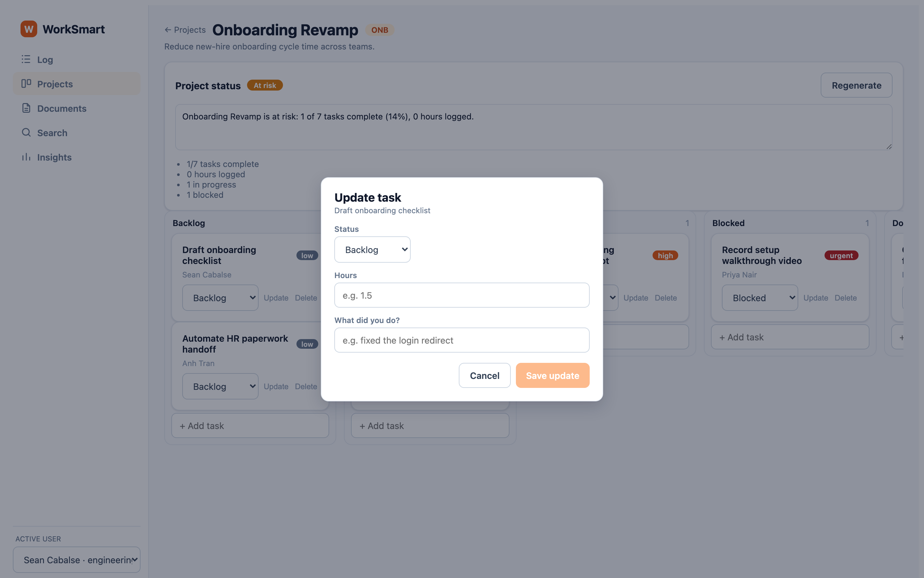Click Save update button

(552, 375)
